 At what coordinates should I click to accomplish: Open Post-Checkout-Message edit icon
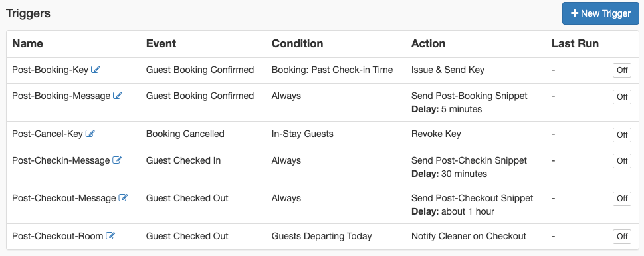pyautogui.click(x=123, y=198)
